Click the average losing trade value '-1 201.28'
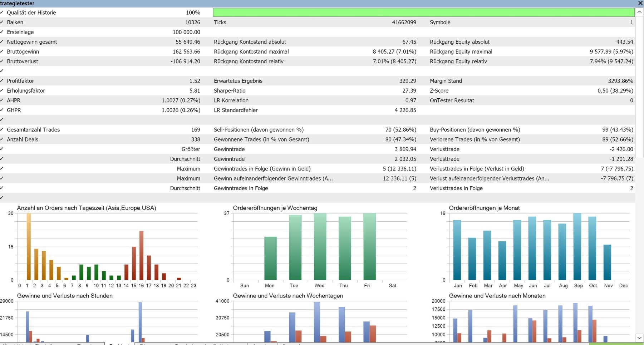Image resolution: width=644 pixels, height=345 pixels. (621, 159)
